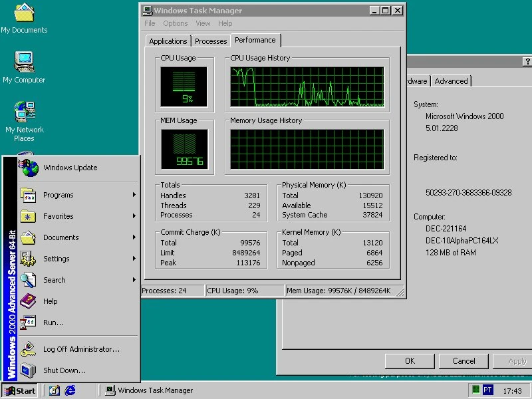Click System Cache value 37824
Viewport: 532px width, 399px height.
pos(372,215)
